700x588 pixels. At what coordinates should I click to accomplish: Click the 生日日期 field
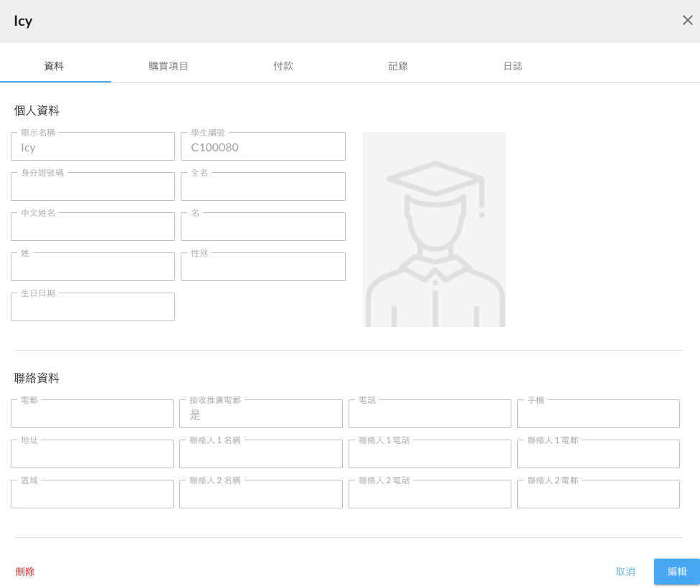[x=93, y=307]
